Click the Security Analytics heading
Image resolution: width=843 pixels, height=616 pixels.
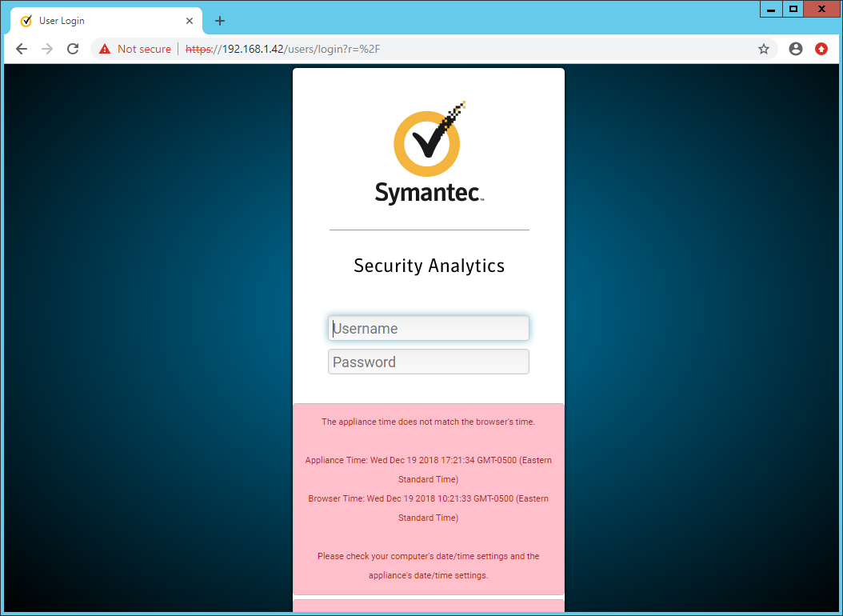tap(429, 266)
